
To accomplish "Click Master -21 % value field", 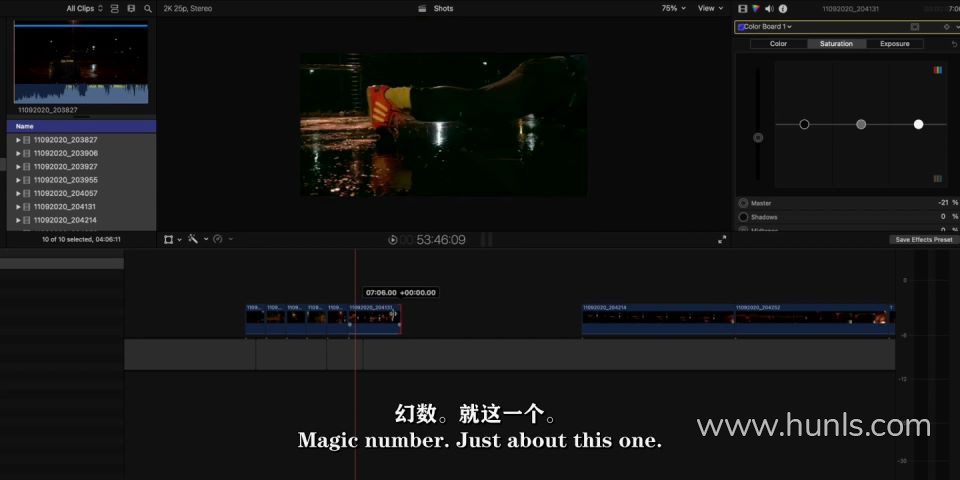I will click(x=948, y=203).
